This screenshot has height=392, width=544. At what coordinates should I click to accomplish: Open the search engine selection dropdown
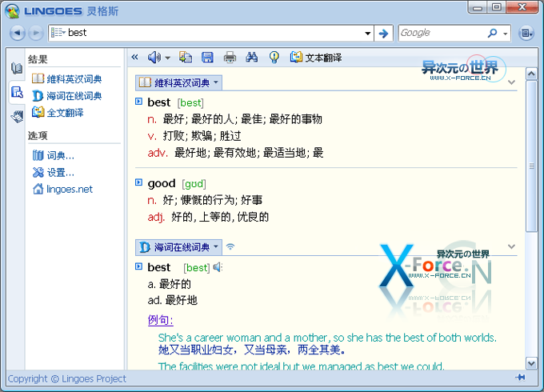tap(505, 34)
